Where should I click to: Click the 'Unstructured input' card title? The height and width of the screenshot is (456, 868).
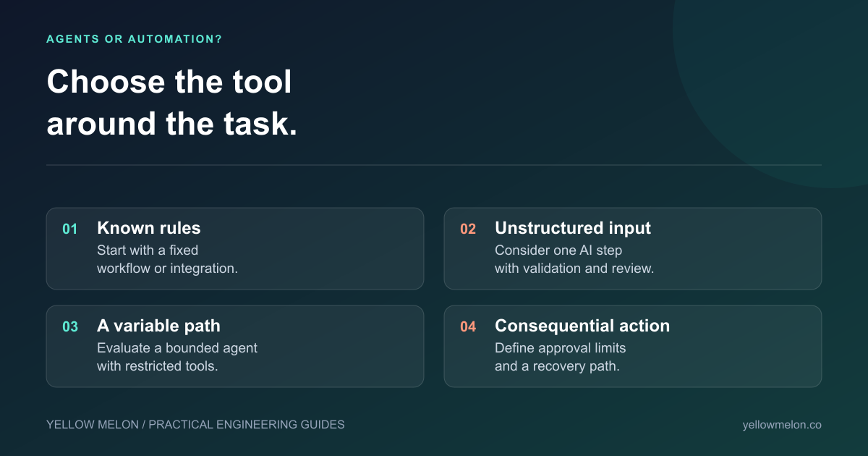(573, 228)
